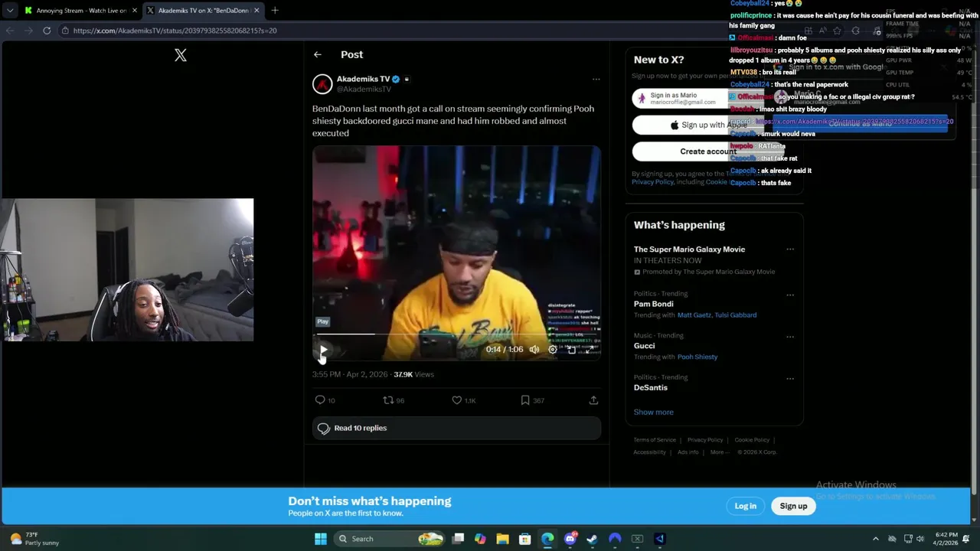
Task: Open the X logo home link
Action: (x=181, y=55)
